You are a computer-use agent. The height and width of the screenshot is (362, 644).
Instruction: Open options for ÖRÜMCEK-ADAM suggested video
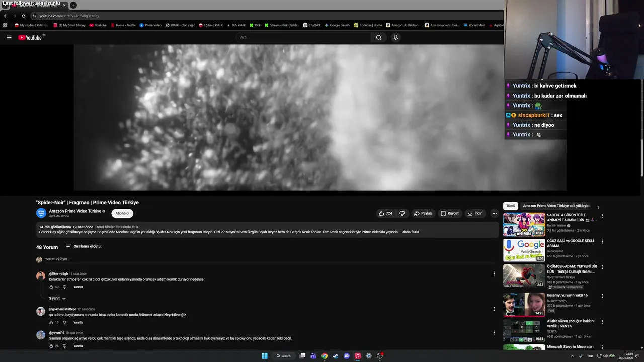pyautogui.click(x=602, y=267)
